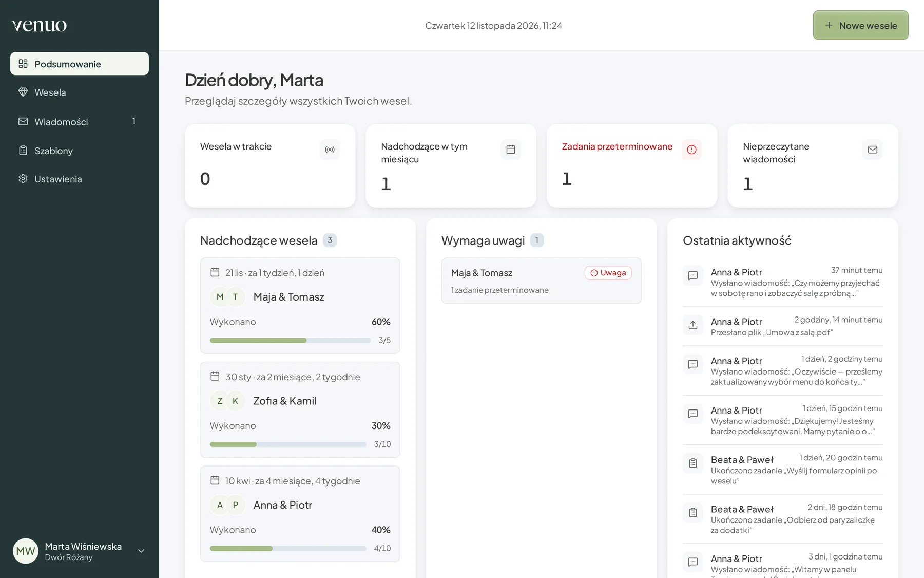Open Ustawienia settings page
This screenshot has height=578, width=924.
click(80, 179)
